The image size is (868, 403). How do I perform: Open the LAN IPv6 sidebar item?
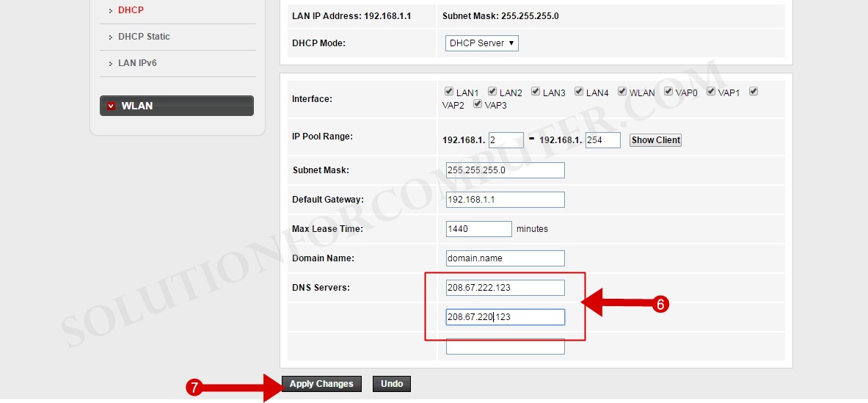click(x=137, y=63)
